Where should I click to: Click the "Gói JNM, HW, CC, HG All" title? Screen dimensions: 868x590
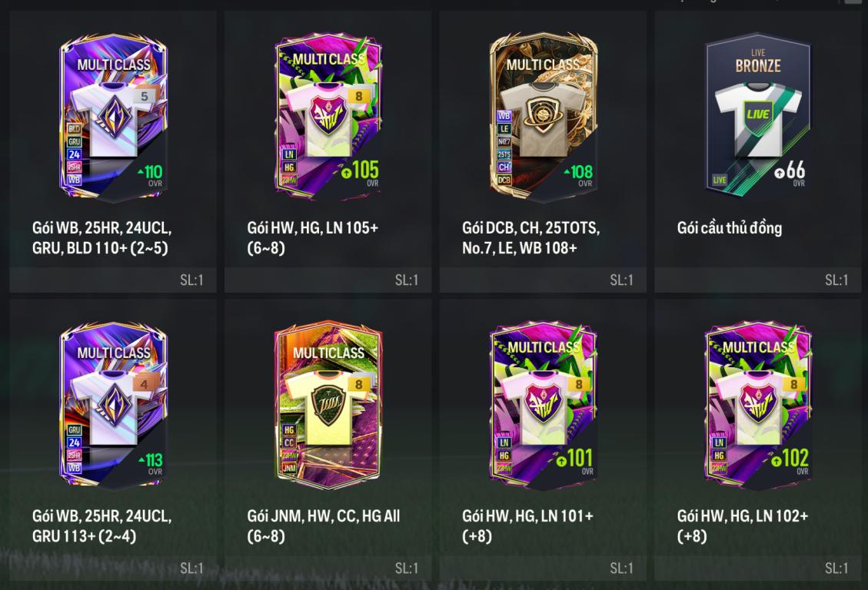pyautogui.click(x=323, y=516)
